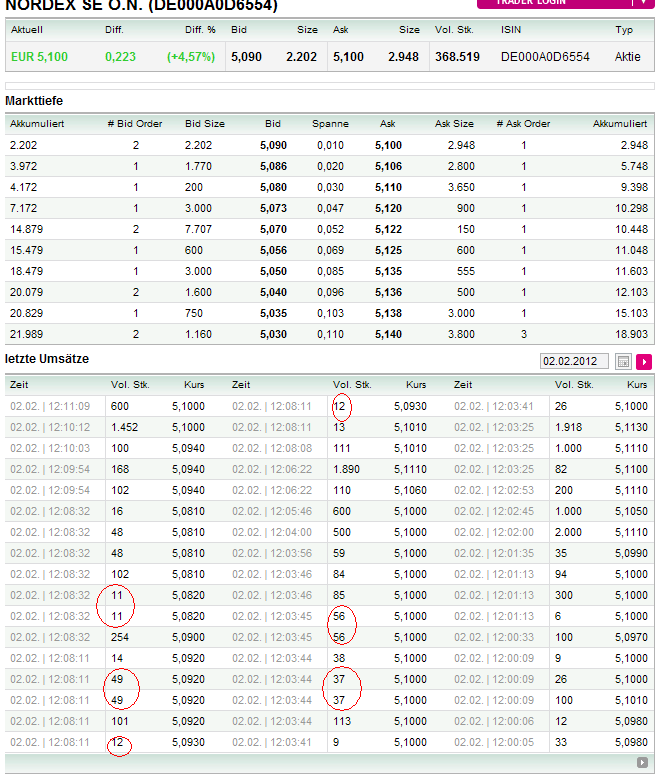Image resolution: width=663 pixels, height=776 pixels.
Task: Click the trade volume 254
Action: click(x=120, y=637)
